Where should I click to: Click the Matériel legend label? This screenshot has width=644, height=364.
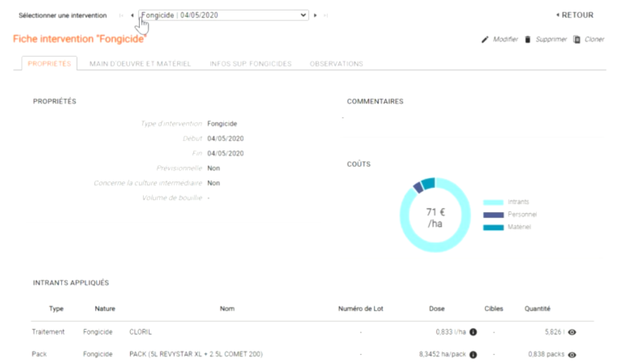(519, 227)
